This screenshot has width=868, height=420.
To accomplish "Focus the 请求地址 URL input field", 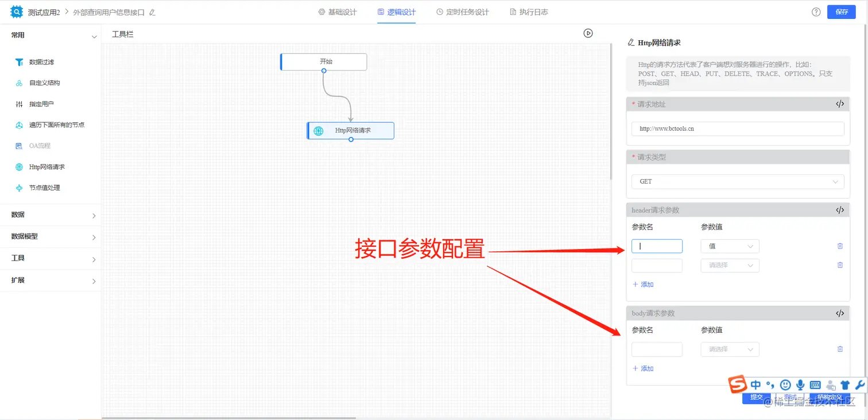I will click(x=738, y=129).
